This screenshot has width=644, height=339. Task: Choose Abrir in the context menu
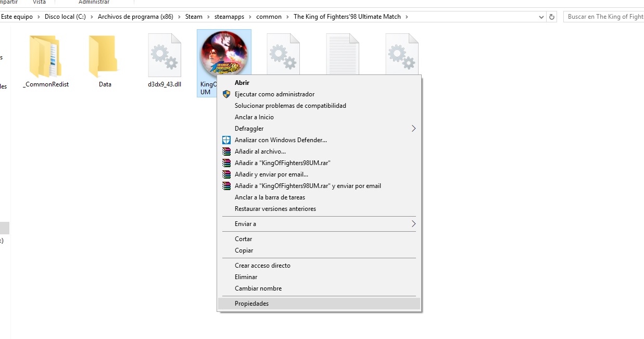[319, 83]
